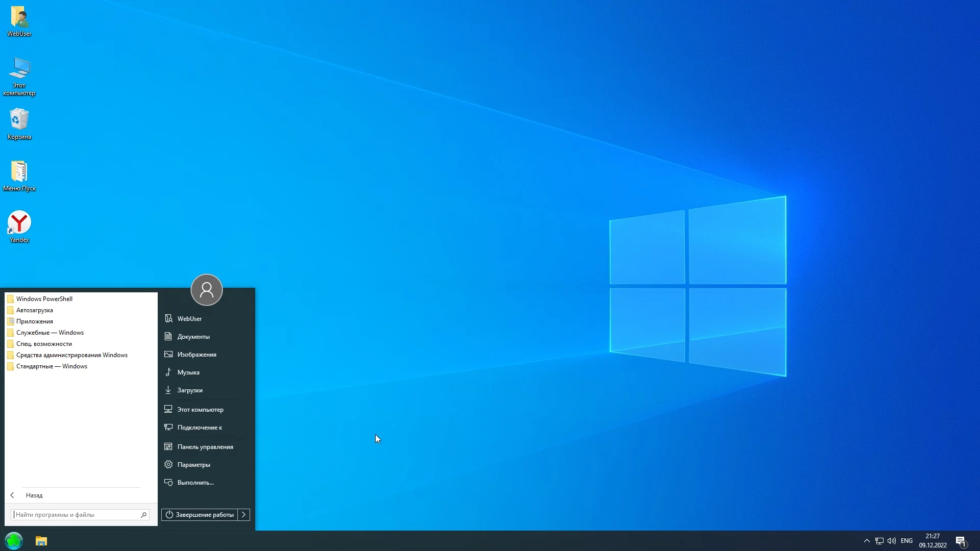Click the green clover Start button
This screenshot has width=980, height=551.
[x=14, y=541]
